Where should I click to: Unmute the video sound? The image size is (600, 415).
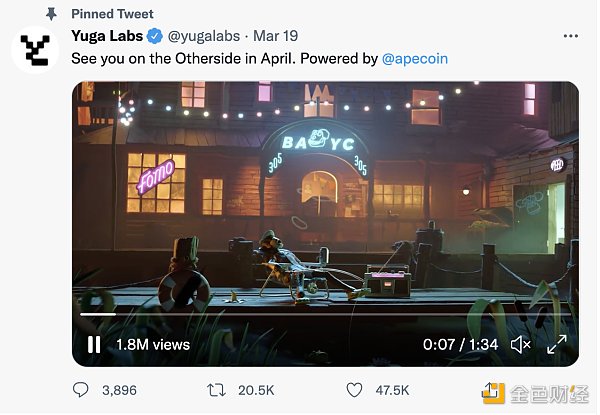(x=521, y=345)
